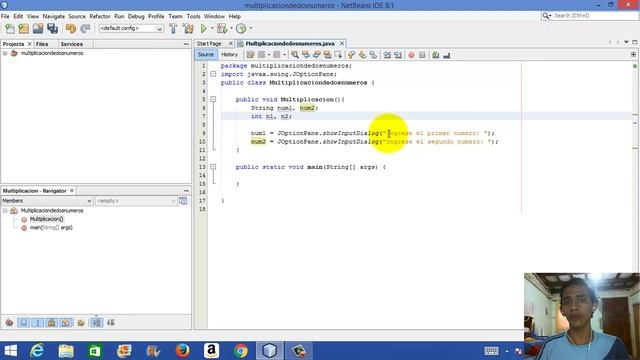Click the Previous Bookmark icon

(351, 55)
